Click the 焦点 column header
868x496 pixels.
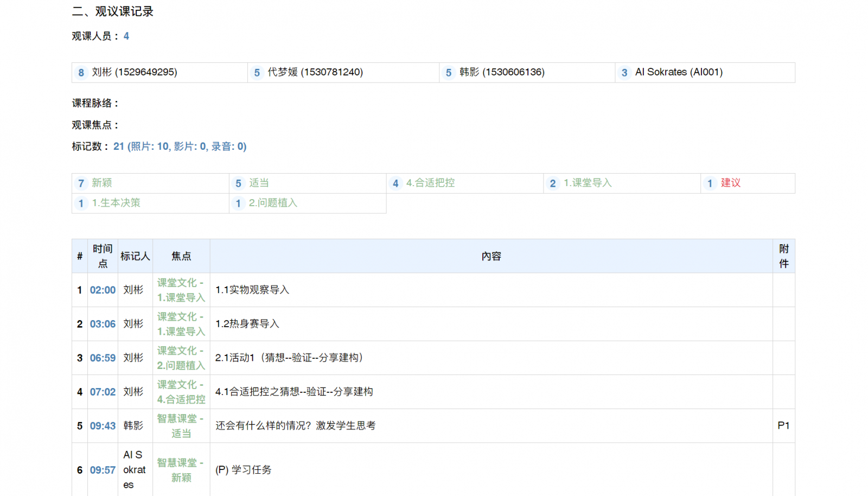[181, 256]
